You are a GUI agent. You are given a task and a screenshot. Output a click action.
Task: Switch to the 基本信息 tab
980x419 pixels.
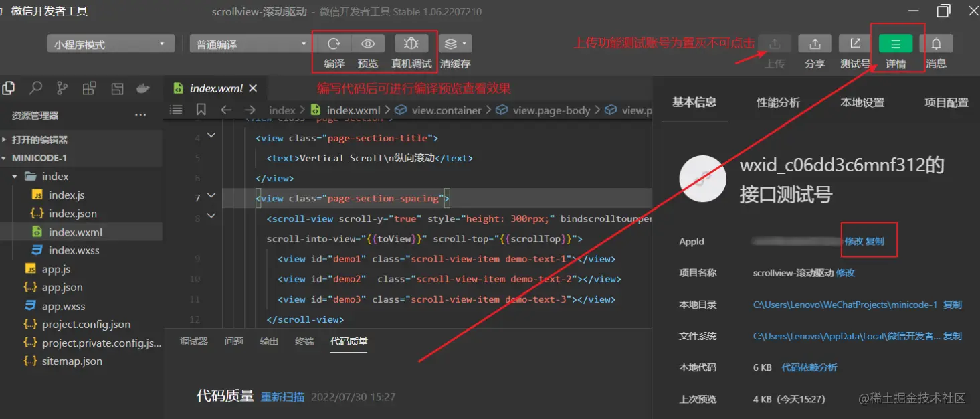coord(694,102)
